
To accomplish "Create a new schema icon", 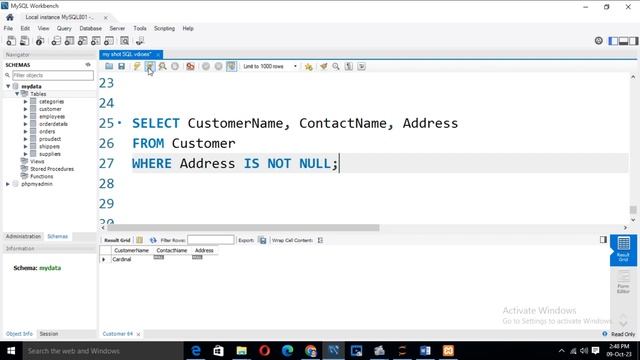I will click(x=56, y=41).
